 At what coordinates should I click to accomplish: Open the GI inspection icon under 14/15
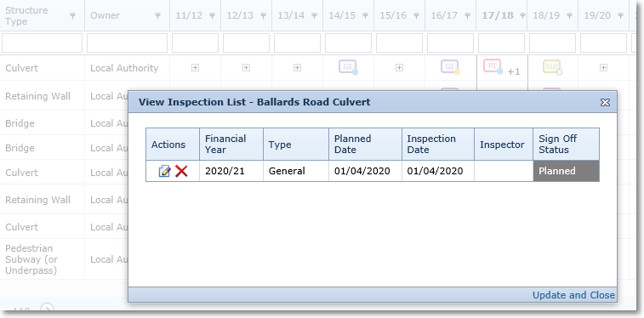348,67
